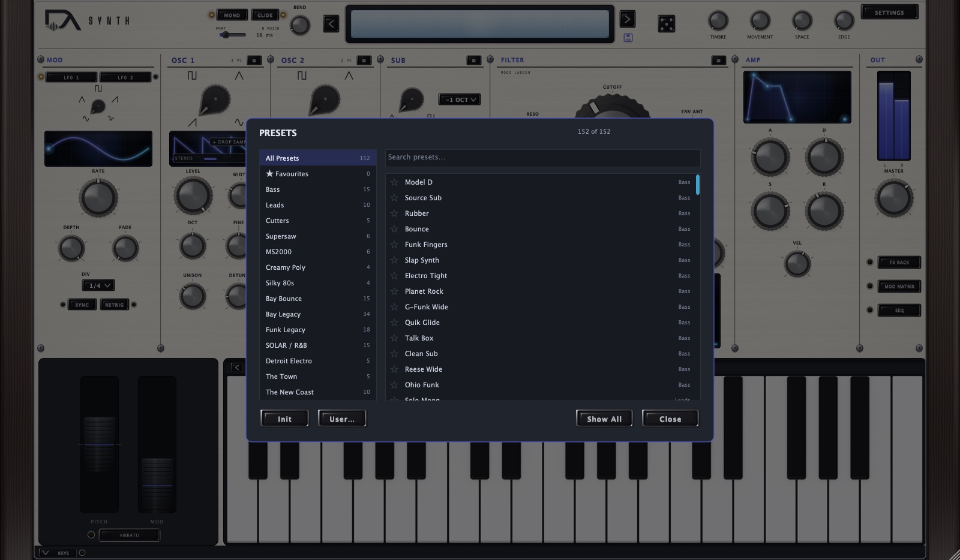
Task: Select the LFO 2 tab
Action: (125, 77)
